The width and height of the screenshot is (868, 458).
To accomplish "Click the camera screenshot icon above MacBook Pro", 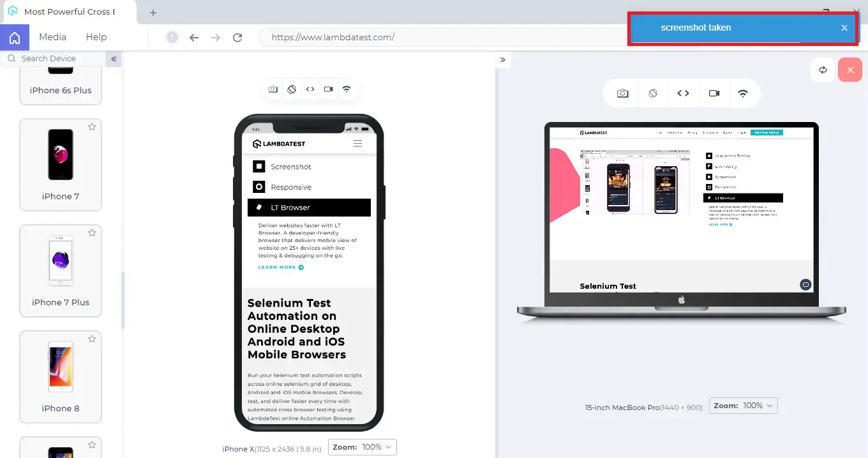I will (622, 93).
